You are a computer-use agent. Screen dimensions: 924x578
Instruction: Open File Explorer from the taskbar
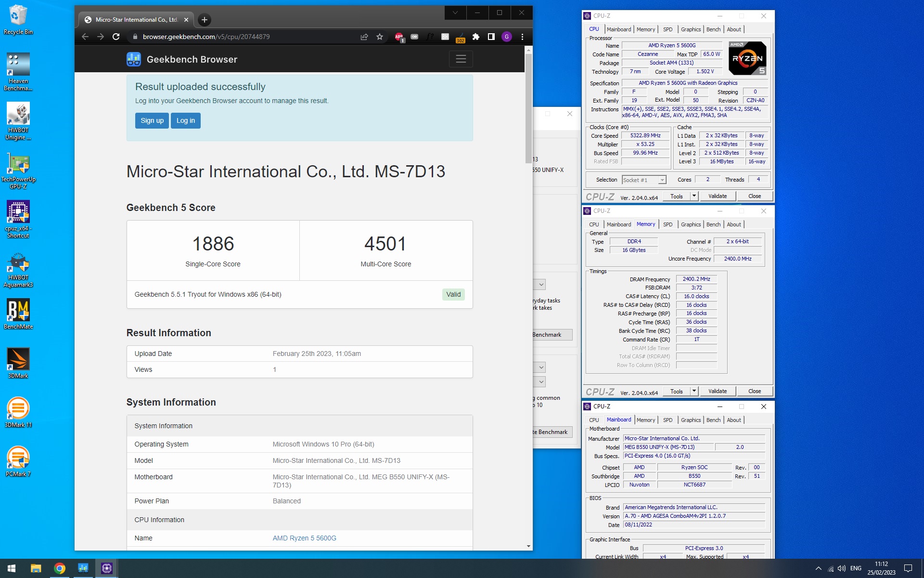point(36,568)
